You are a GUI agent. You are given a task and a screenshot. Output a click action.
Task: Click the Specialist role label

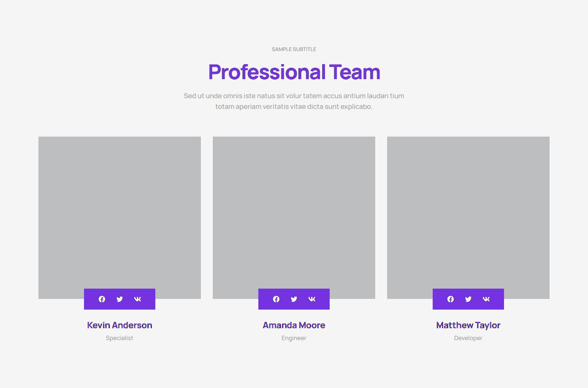(120, 338)
